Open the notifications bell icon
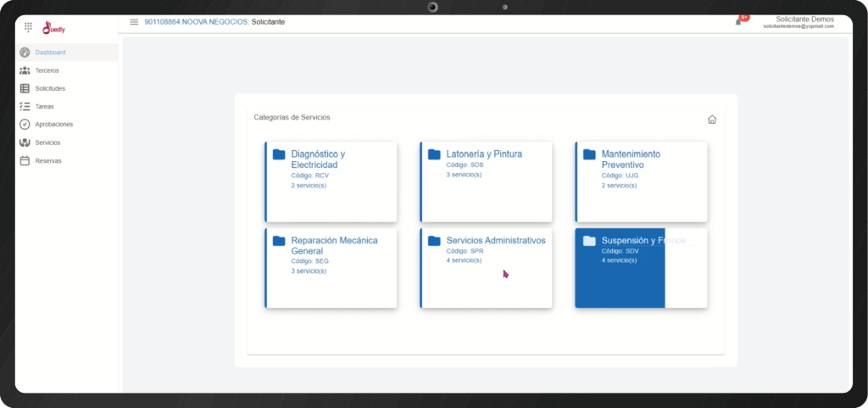The height and width of the screenshot is (408, 868). (738, 22)
